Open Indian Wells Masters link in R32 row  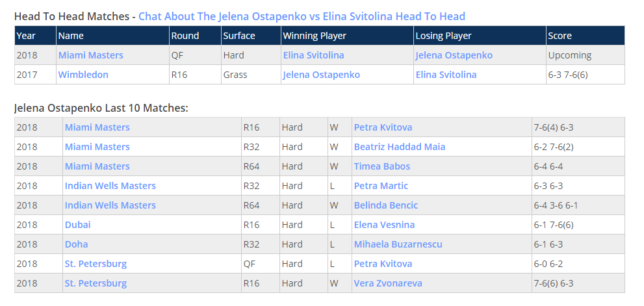click(x=110, y=186)
